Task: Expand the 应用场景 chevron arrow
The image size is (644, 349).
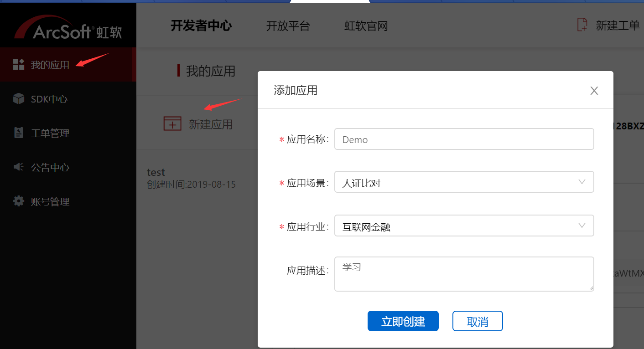Action: pos(582,182)
